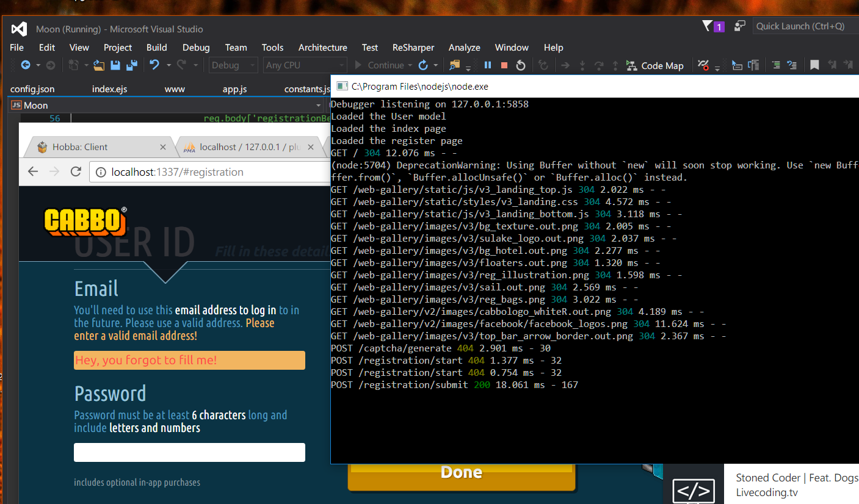Click the Step Into icon
This screenshot has height=504, width=859.
[x=582, y=65]
